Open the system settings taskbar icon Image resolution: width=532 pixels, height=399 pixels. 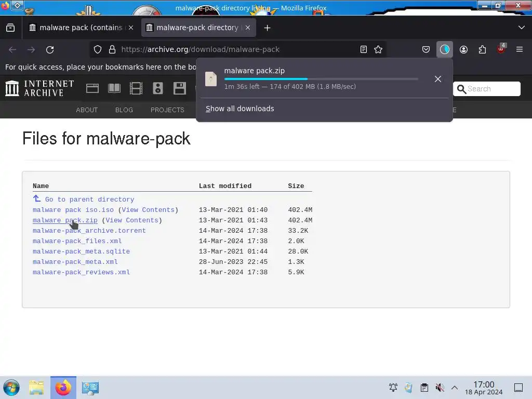pyautogui.click(x=90, y=388)
